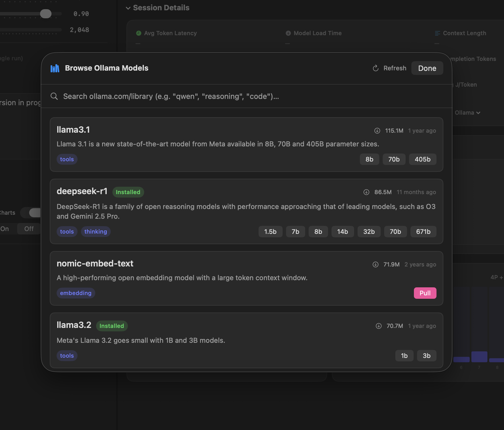Click the Context Length label

pyautogui.click(x=465, y=33)
